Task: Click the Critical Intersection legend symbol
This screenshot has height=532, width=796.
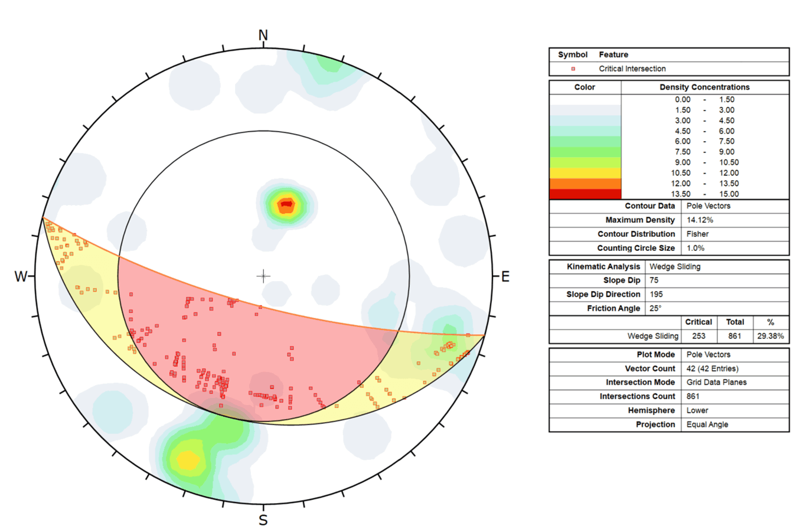Action: [x=573, y=69]
